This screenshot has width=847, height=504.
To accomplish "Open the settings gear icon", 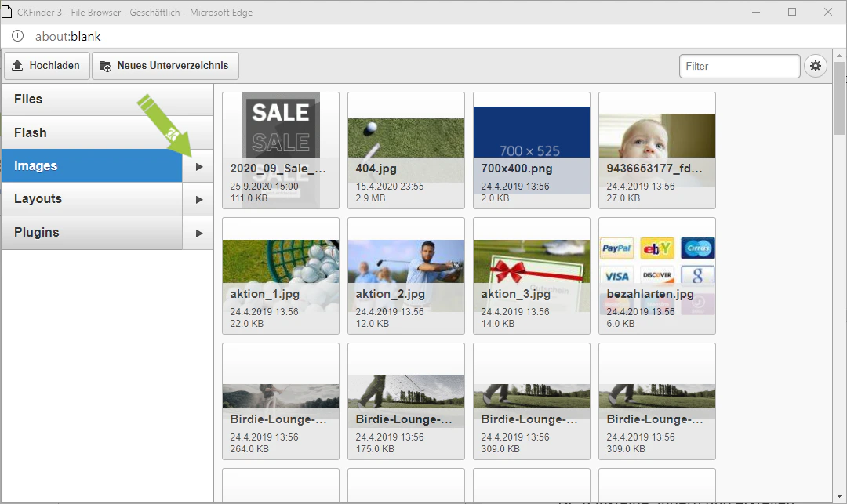I will (x=815, y=66).
